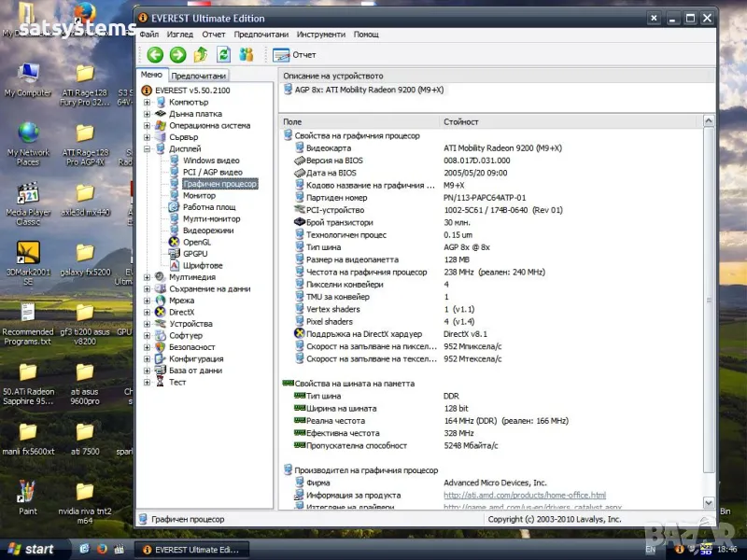747x560 pixels.
Task: Select the GPGPU entry in sidebar
Action: [195, 254]
